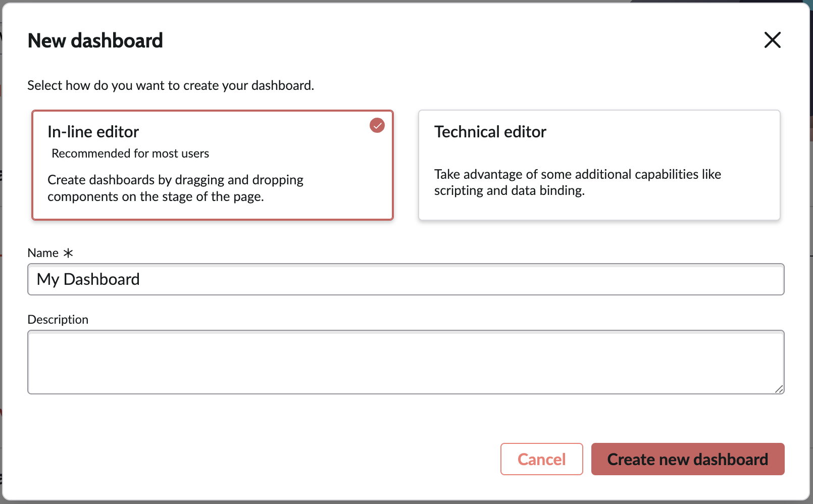The width and height of the screenshot is (813, 504).
Task: Click the Technical editor card title
Action: click(x=490, y=132)
